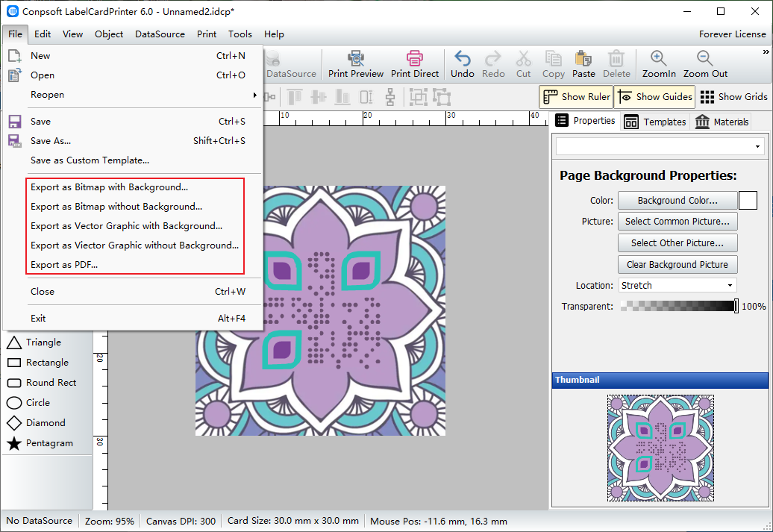
Task: Select the Round Rect shape tool
Action: pos(42,383)
